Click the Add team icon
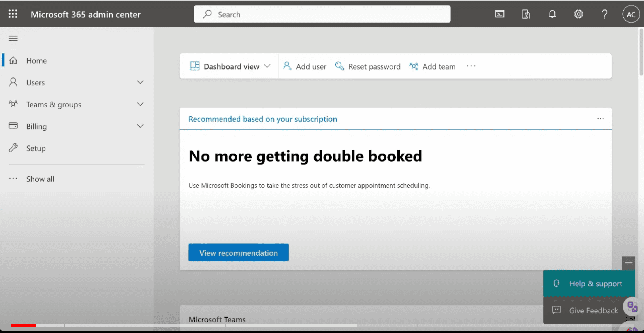 click(414, 66)
